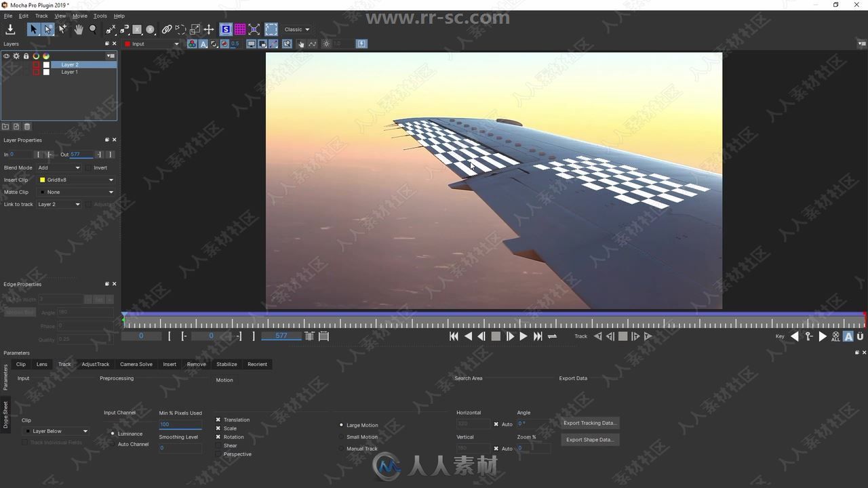Screen dimensions: 868x488
Task: Toggle the Horizontal Auto checkbox
Action: tap(496, 424)
